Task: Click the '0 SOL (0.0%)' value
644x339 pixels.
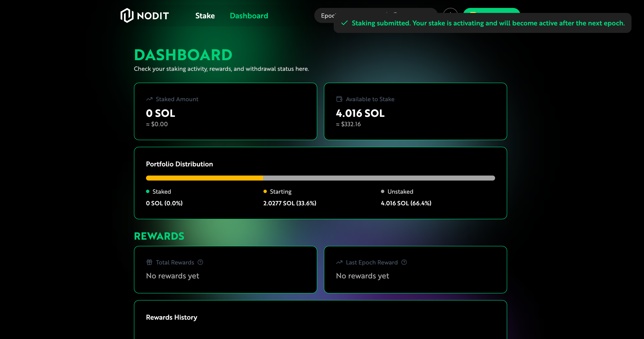Action: tap(164, 203)
